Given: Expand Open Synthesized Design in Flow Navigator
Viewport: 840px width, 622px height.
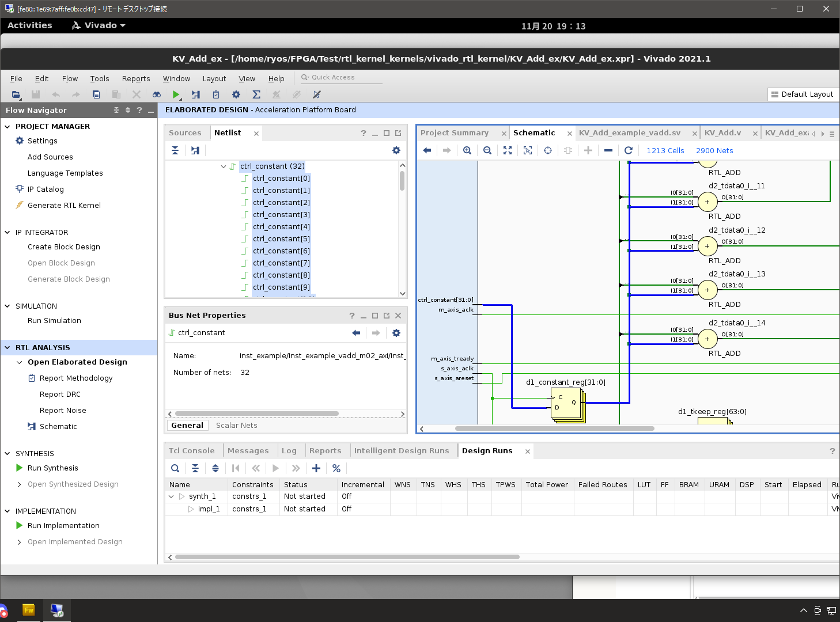Looking at the screenshot, I should 20,484.
